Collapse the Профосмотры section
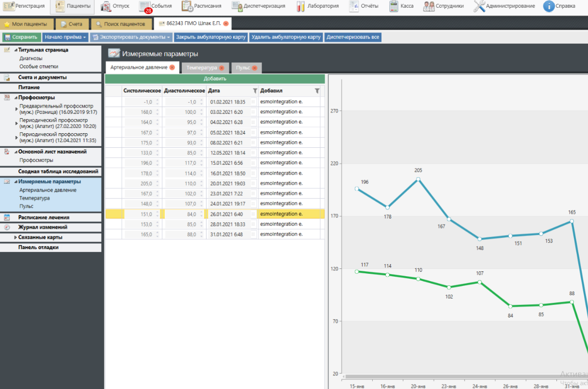This screenshot has height=389, width=588. (x=16, y=98)
